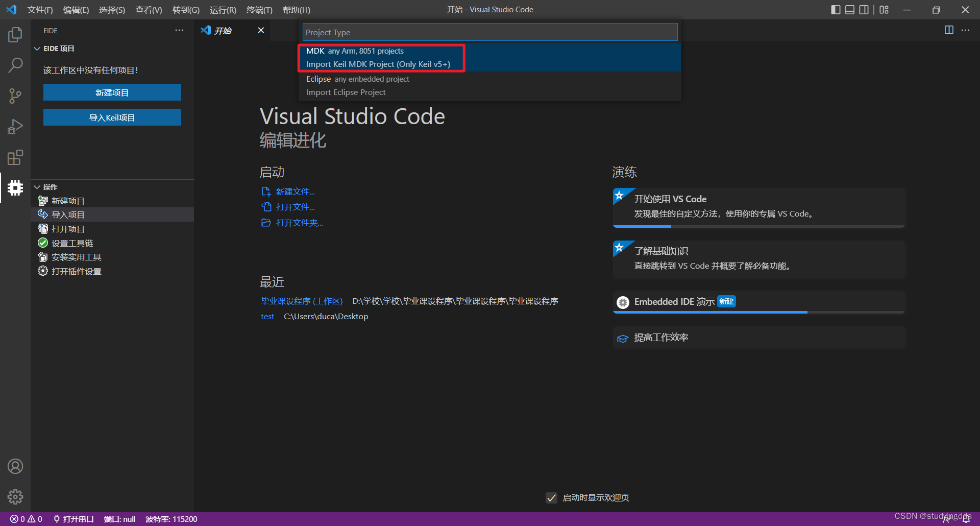Click the errors and warnings status item

26,519
